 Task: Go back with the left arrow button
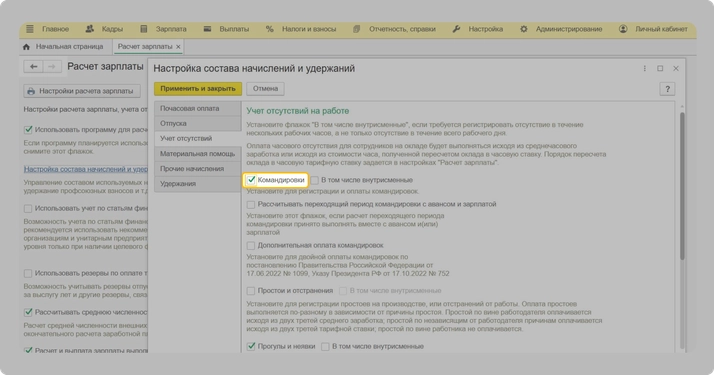pyautogui.click(x=33, y=66)
